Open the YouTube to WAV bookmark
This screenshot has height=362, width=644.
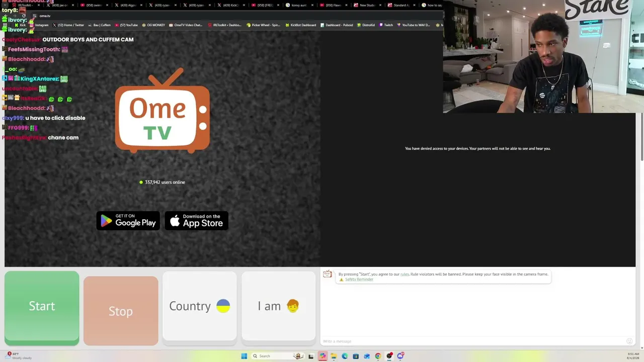pos(414,25)
